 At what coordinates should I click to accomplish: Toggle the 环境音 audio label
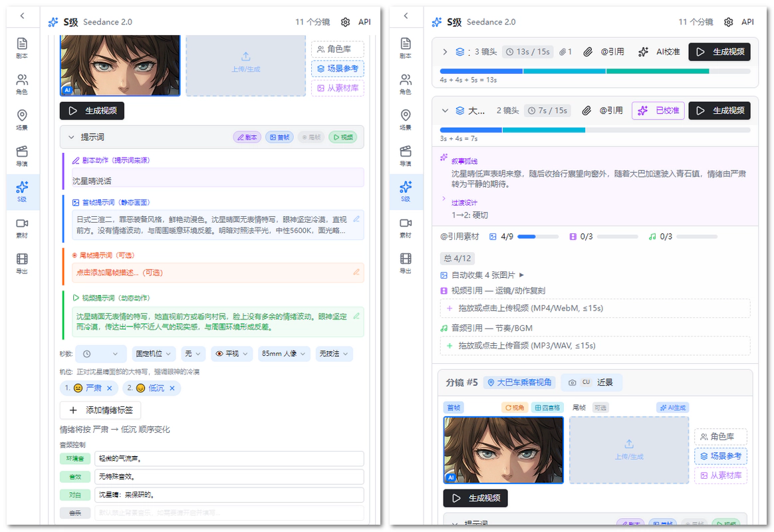[76, 459]
